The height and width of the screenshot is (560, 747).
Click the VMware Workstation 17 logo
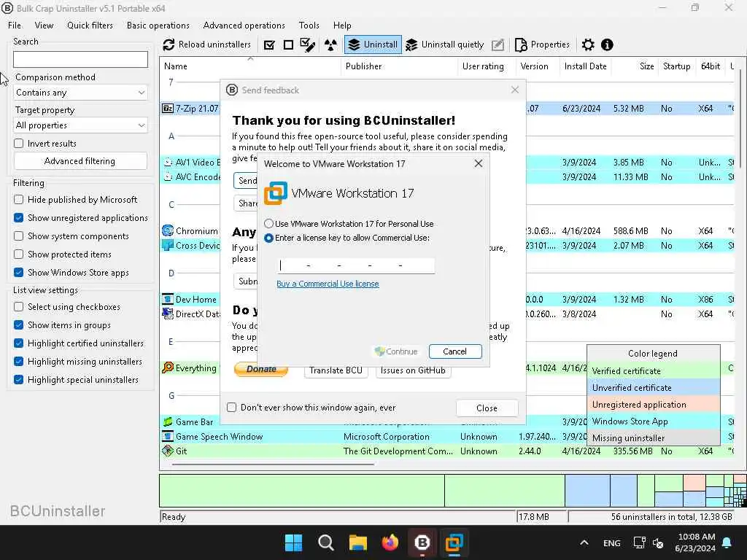[276, 193]
